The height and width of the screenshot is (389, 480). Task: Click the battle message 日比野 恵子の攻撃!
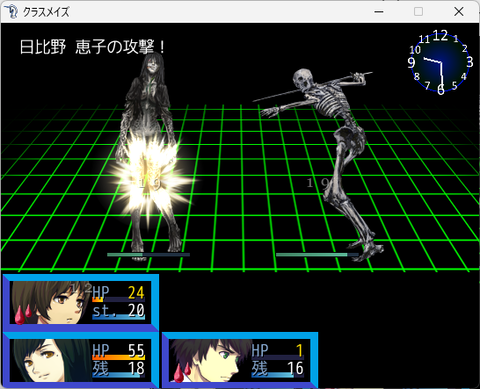[x=92, y=47]
